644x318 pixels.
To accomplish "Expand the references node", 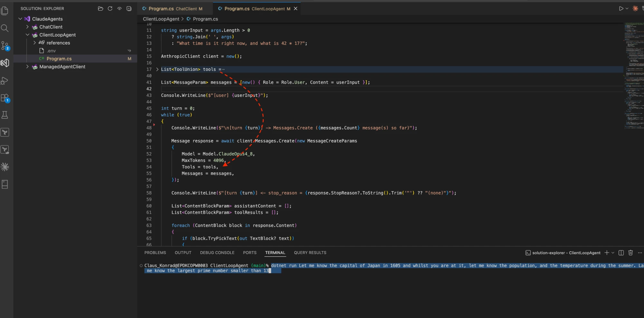I will (x=34, y=43).
